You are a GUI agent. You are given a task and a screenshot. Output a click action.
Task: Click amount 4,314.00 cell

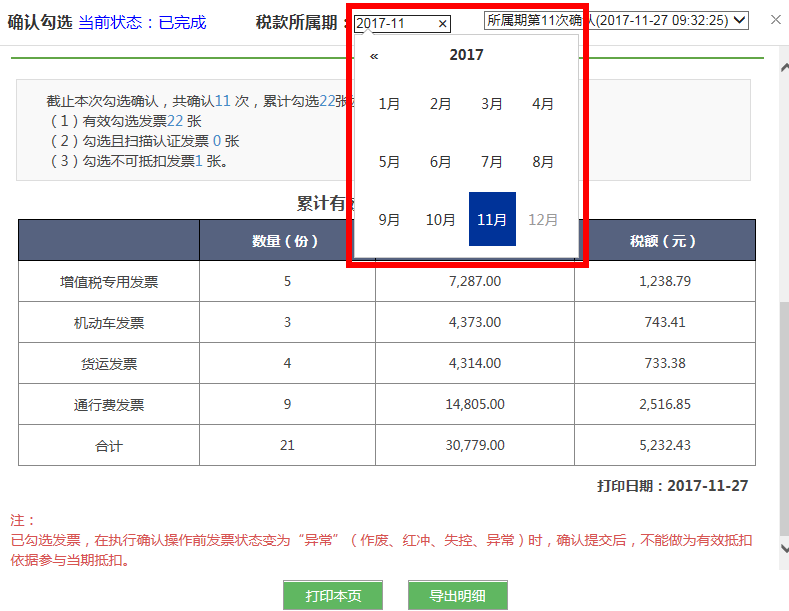475,363
